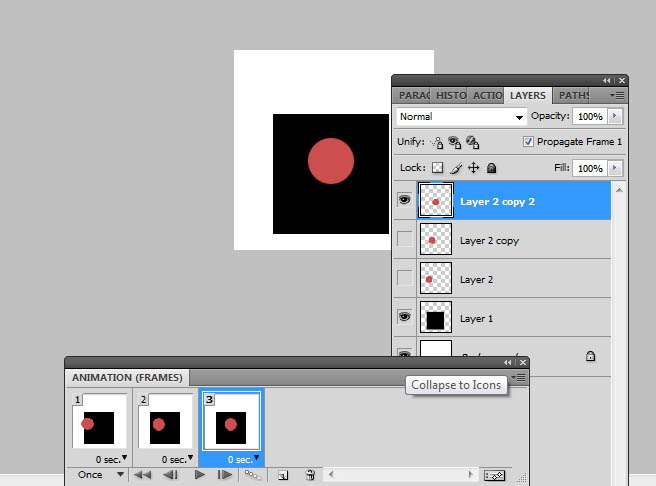Collapse the Animation panel to icons
Image resolution: width=656 pixels, height=486 pixels.
[x=507, y=362]
